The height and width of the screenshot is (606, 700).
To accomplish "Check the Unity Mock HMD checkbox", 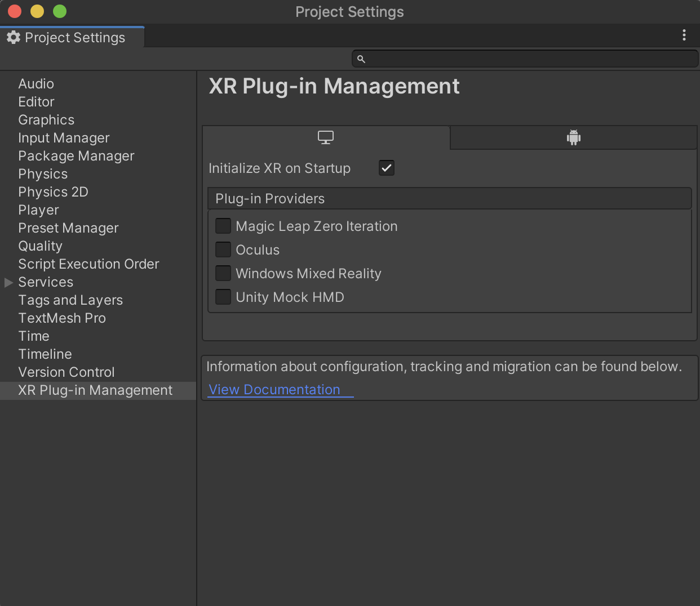I will pyautogui.click(x=223, y=297).
